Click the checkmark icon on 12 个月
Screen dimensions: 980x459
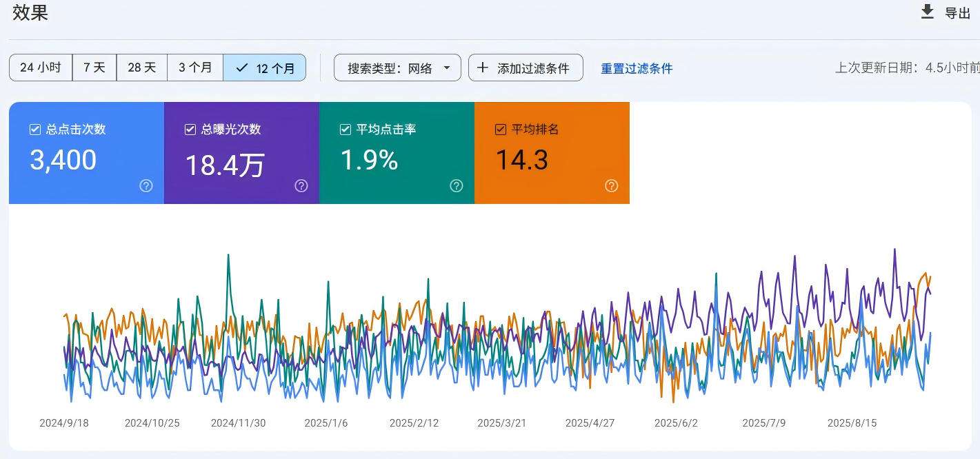tap(241, 68)
